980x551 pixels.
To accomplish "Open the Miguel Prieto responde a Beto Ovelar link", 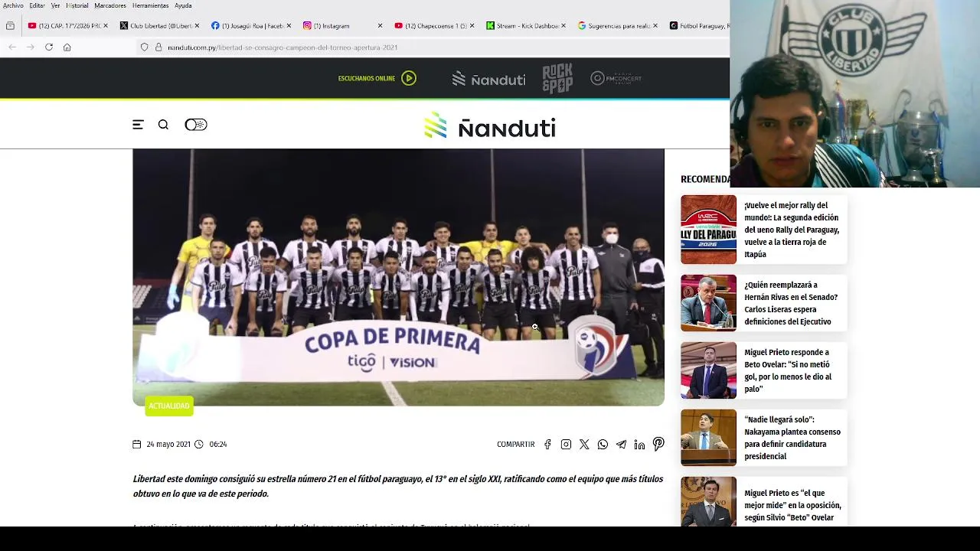I will (x=788, y=370).
